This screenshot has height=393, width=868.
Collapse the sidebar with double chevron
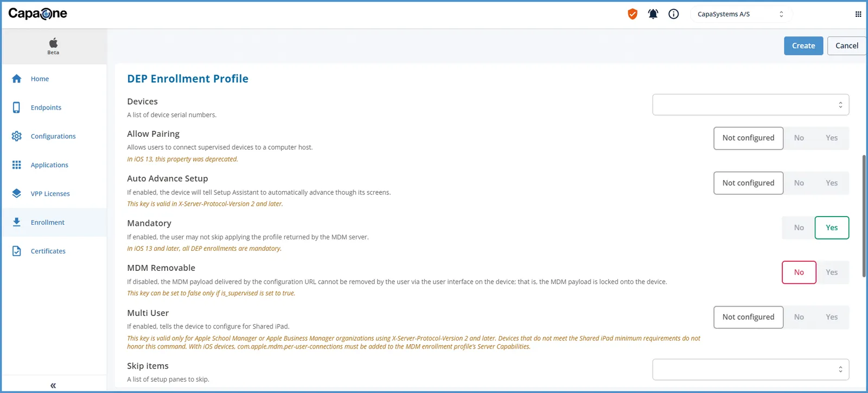tap(53, 385)
